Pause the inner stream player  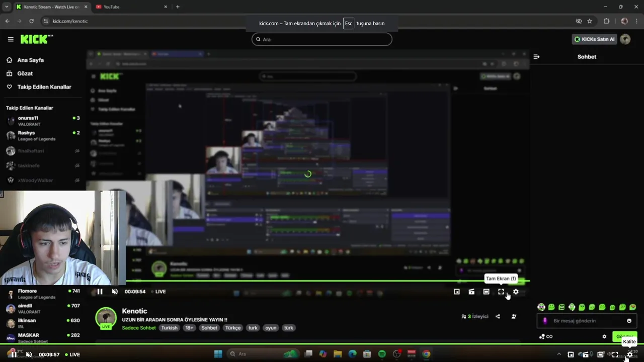coord(100,292)
